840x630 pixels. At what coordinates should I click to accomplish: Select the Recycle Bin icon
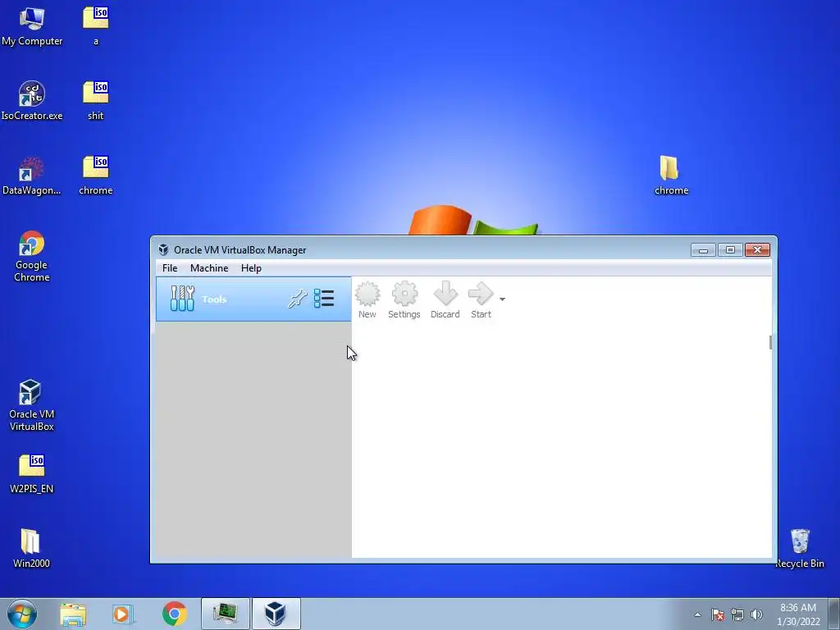pos(800,548)
